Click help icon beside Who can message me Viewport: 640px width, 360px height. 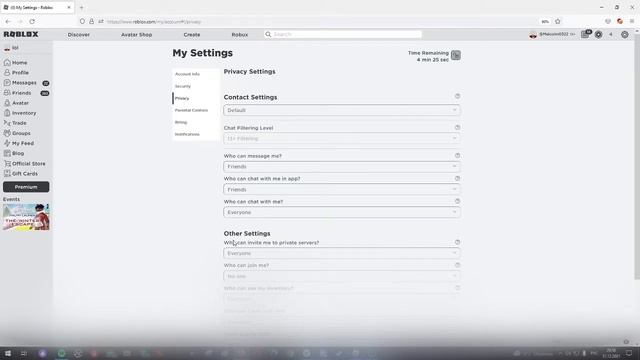pyautogui.click(x=457, y=156)
